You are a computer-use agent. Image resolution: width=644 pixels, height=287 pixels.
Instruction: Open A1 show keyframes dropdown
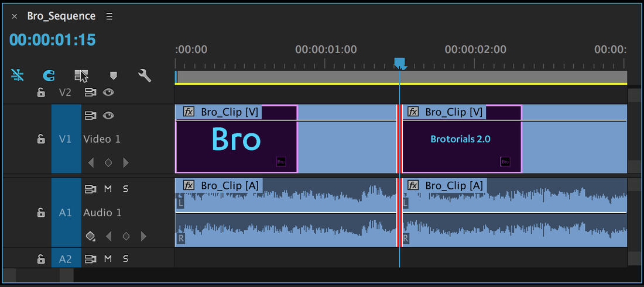click(90, 237)
